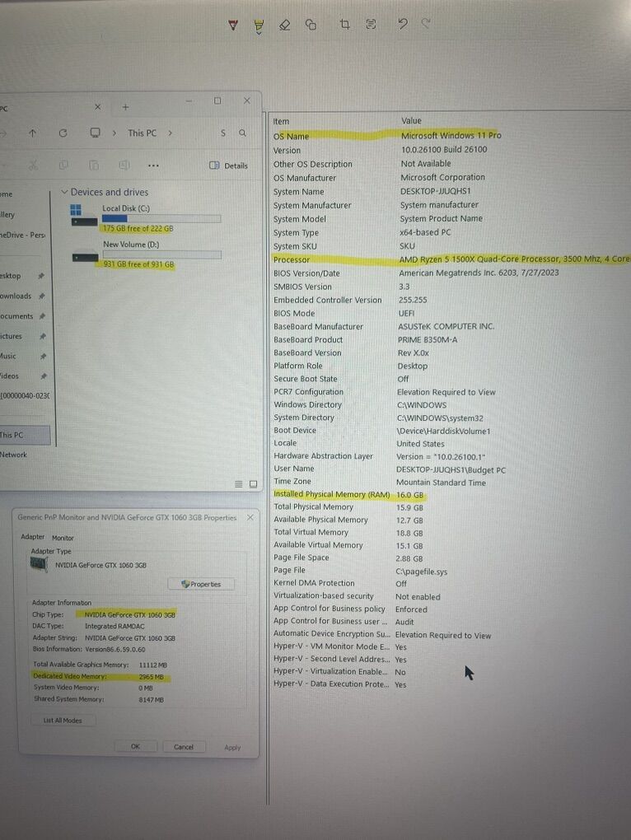Image resolution: width=631 pixels, height=840 pixels.
Task: Go up one folder level in File Explorer
Action: [32, 133]
